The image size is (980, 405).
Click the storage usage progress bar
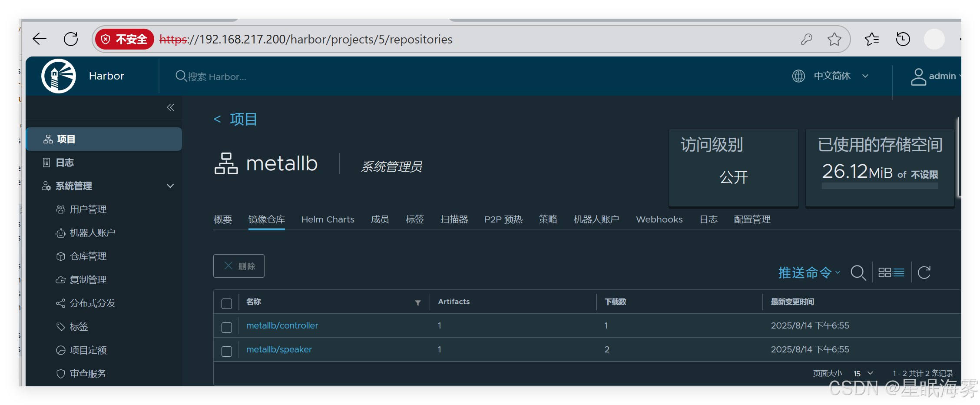pos(880,186)
